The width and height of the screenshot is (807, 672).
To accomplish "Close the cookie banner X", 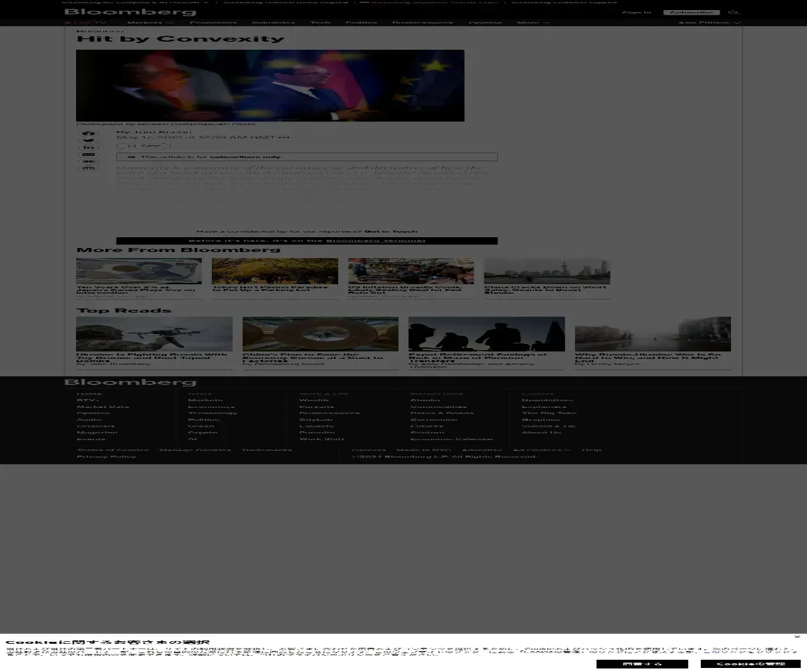I will (x=797, y=636).
